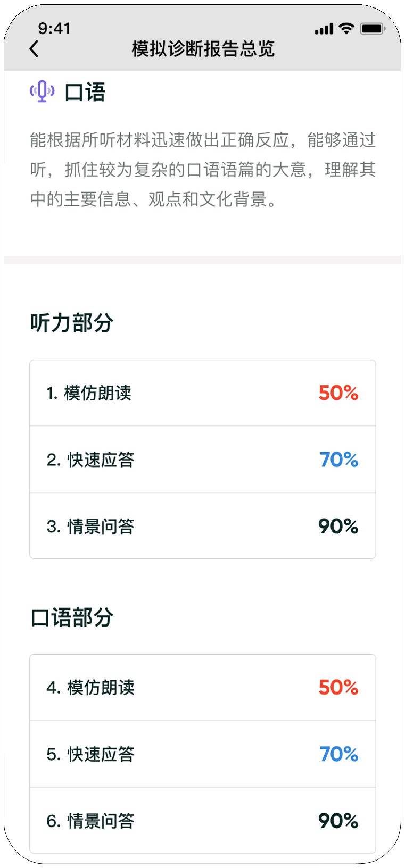Click the purple microphone icon beside 口语

[42, 91]
